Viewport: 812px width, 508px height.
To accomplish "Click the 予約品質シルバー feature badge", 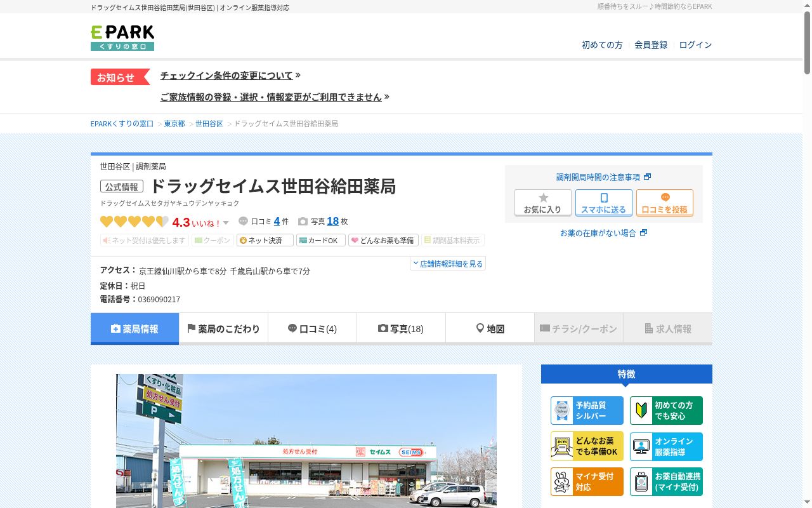I will 587,411.
